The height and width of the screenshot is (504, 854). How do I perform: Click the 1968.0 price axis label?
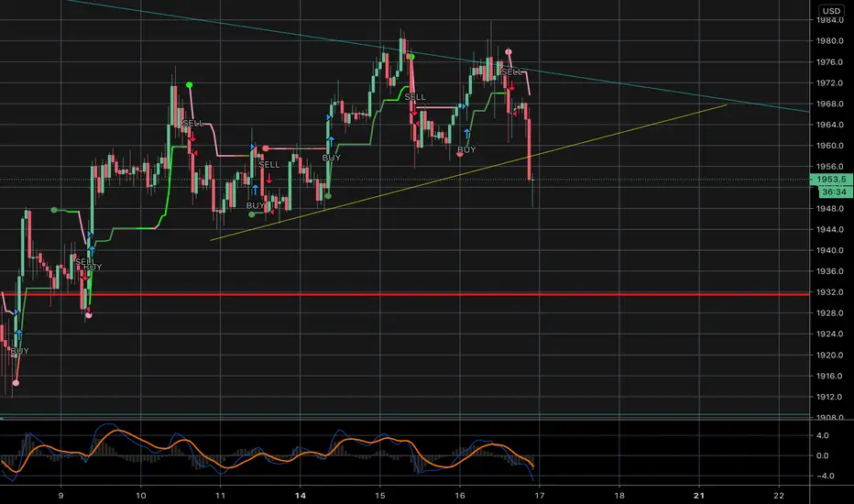pos(829,104)
